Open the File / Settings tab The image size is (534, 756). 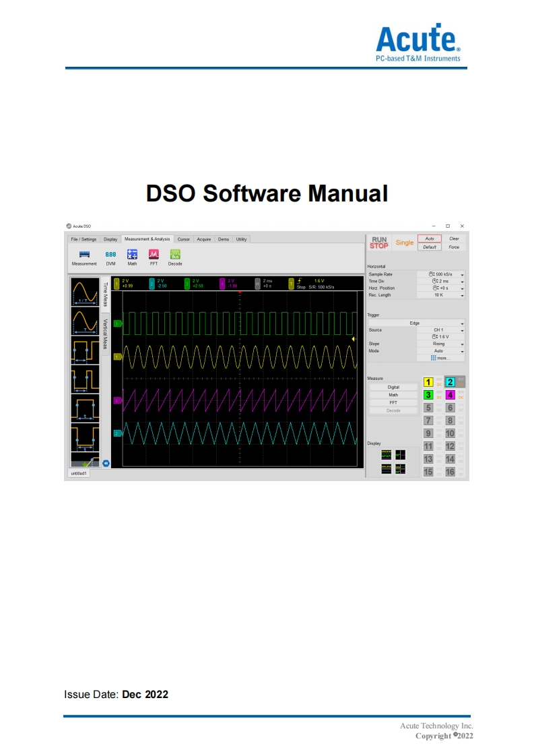tap(84, 239)
